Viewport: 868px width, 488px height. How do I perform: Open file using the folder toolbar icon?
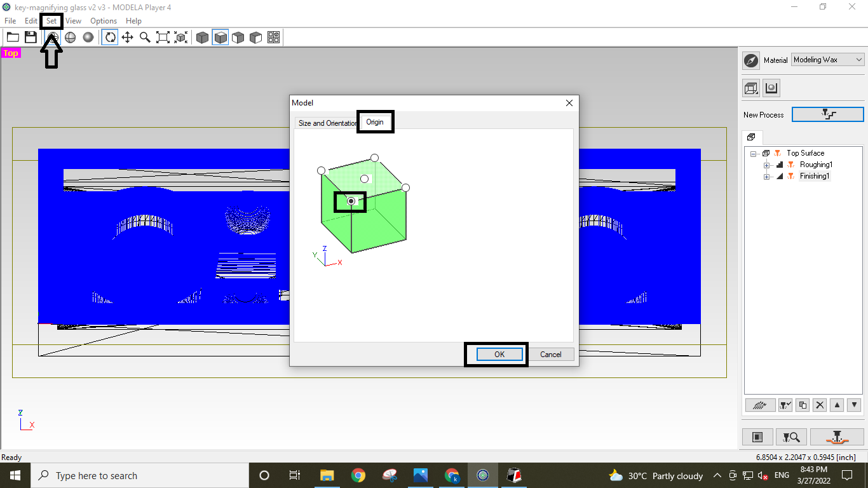[x=13, y=37]
